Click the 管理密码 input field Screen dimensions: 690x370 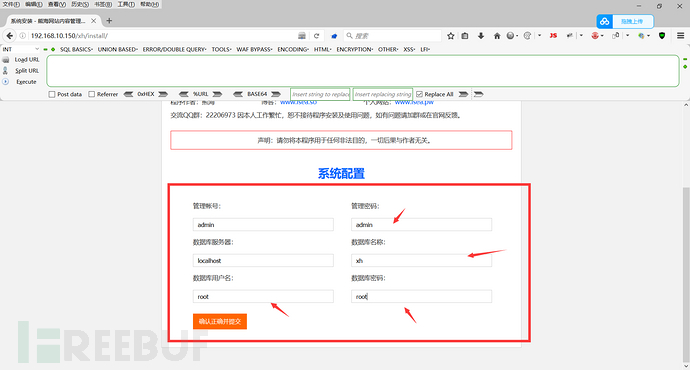pos(421,224)
